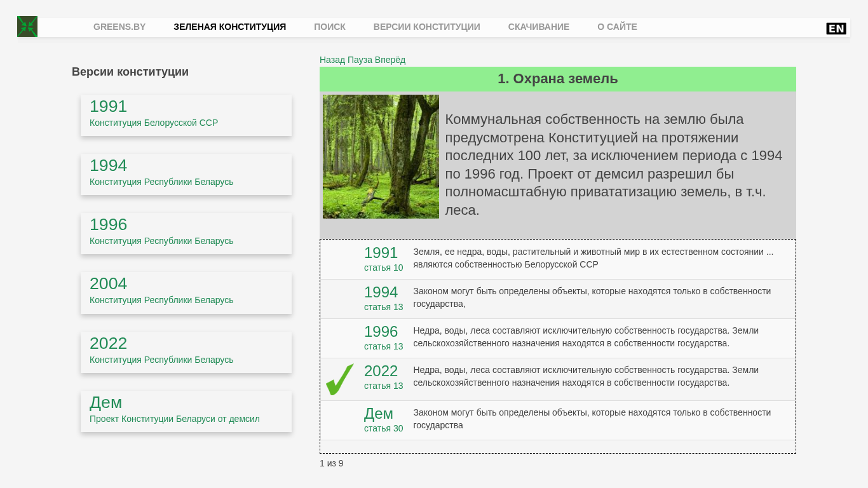Screen dimensions: 868x488
Task: Open the Поиск menu item
Action: click(x=330, y=27)
